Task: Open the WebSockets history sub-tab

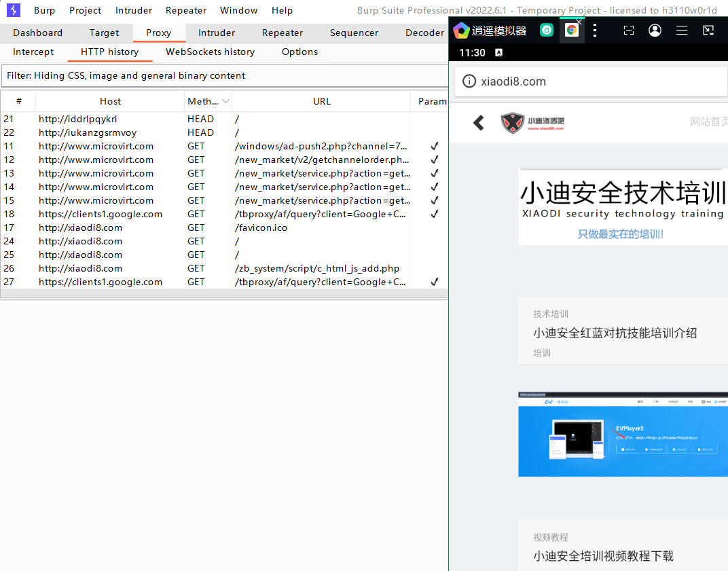Action: point(211,52)
